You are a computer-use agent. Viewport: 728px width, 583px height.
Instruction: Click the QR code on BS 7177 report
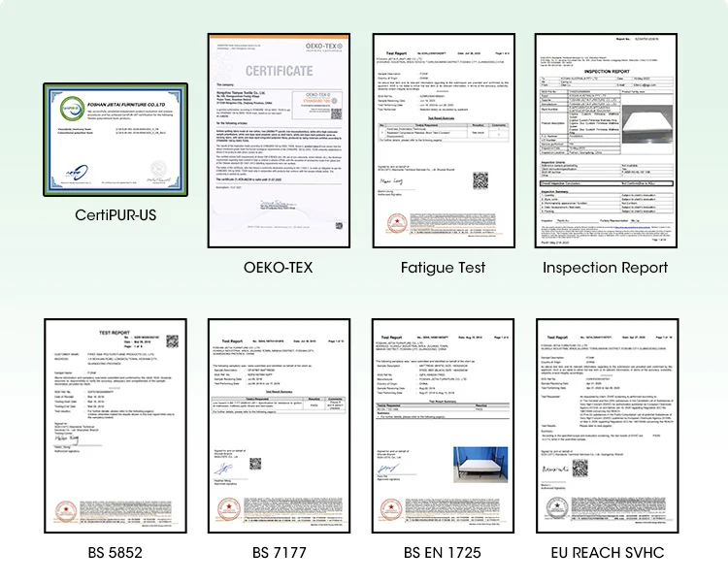(x=255, y=464)
